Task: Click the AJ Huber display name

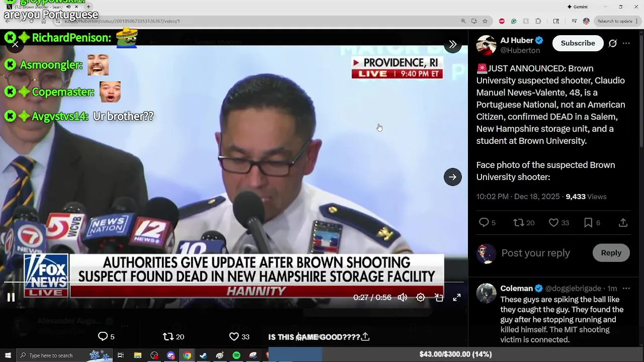Action: (517, 40)
